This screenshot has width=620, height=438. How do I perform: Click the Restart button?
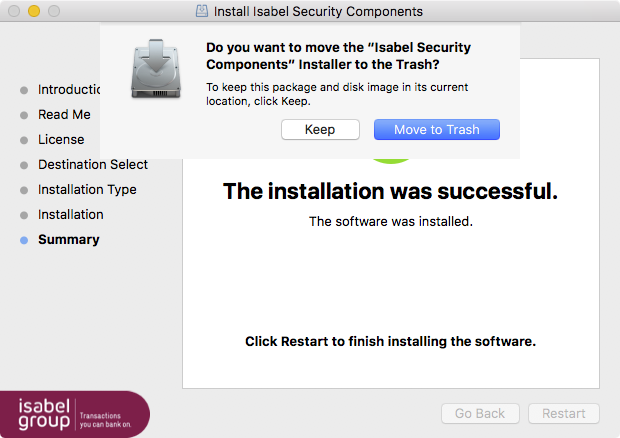click(564, 413)
